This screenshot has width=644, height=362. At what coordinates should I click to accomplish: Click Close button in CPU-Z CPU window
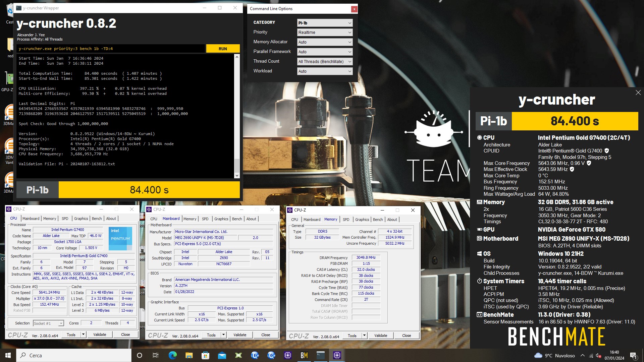125,335
